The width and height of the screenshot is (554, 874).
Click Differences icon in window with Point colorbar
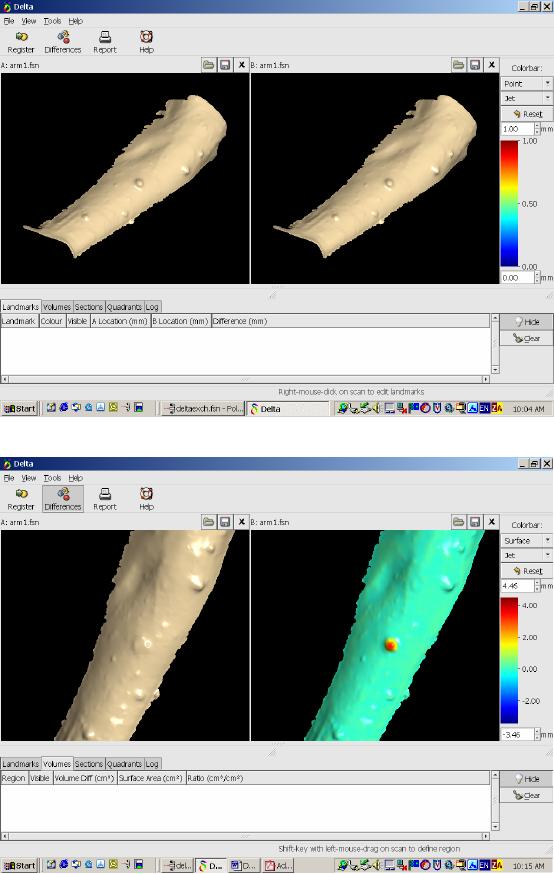(x=63, y=42)
